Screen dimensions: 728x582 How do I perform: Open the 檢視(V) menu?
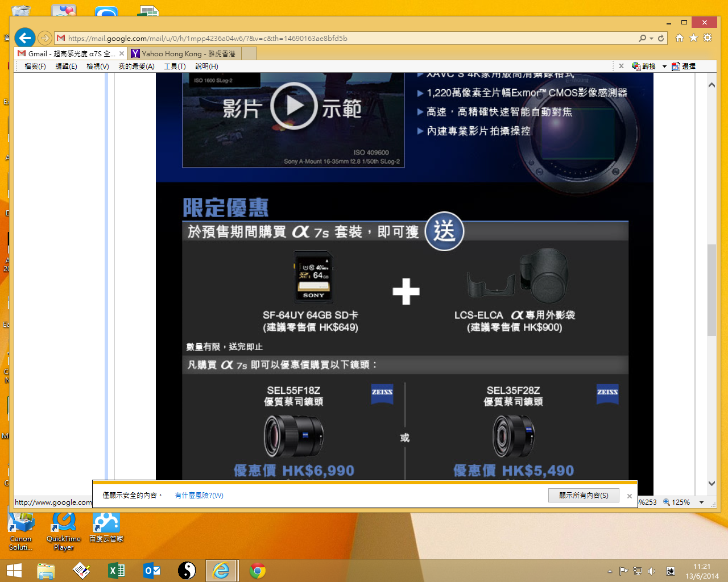click(x=97, y=66)
